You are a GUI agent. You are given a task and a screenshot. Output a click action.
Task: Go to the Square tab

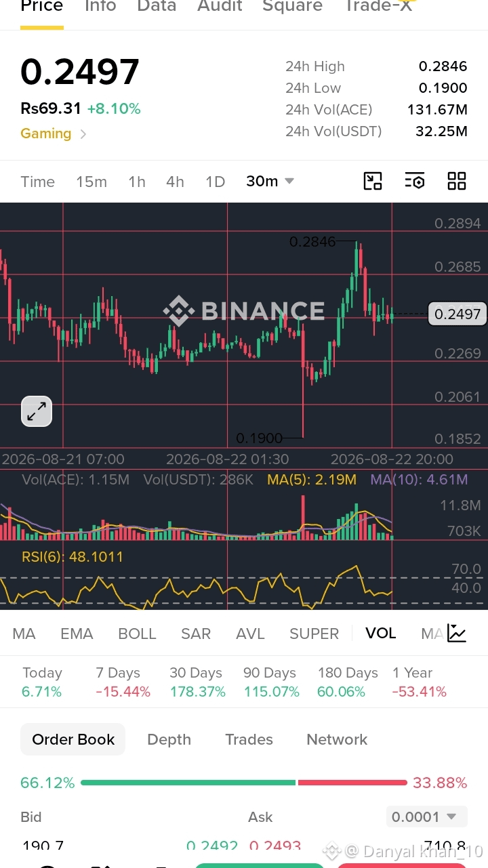coord(293,7)
